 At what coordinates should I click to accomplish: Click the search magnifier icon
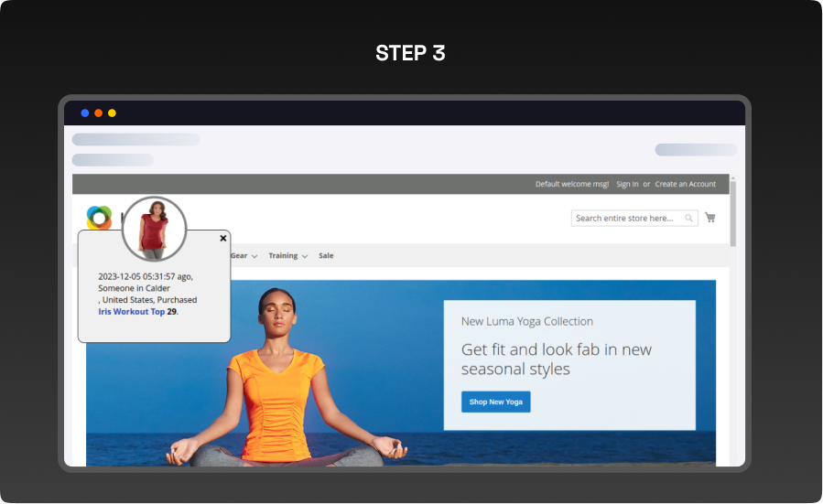(689, 219)
